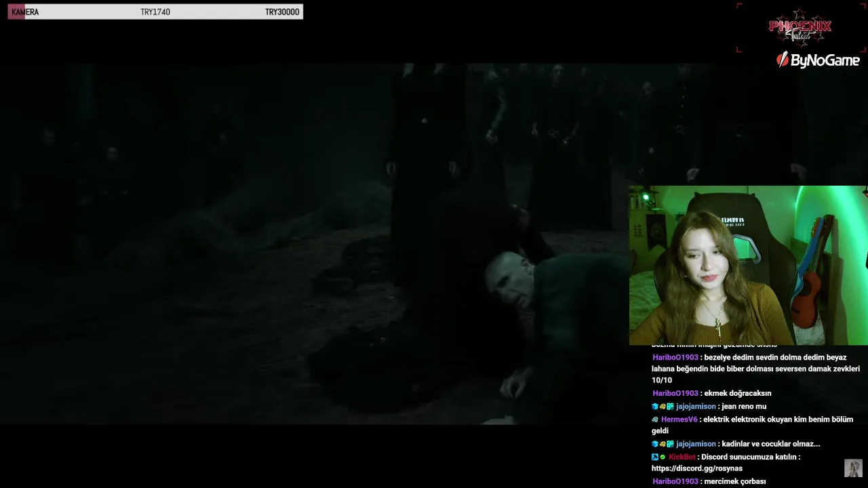Click KickBot username in chat
The width and height of the screenshot is (868, 488).
[x=682, y=457]
